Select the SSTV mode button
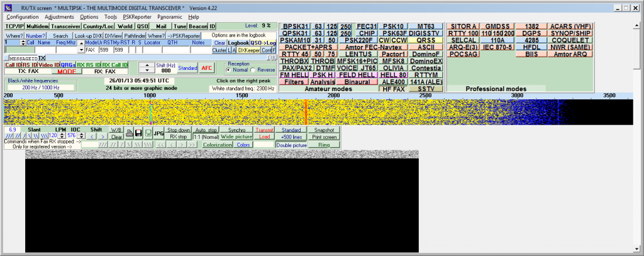Image resolution: width=644 pixels, height=256 pixels. coord(426,89)
